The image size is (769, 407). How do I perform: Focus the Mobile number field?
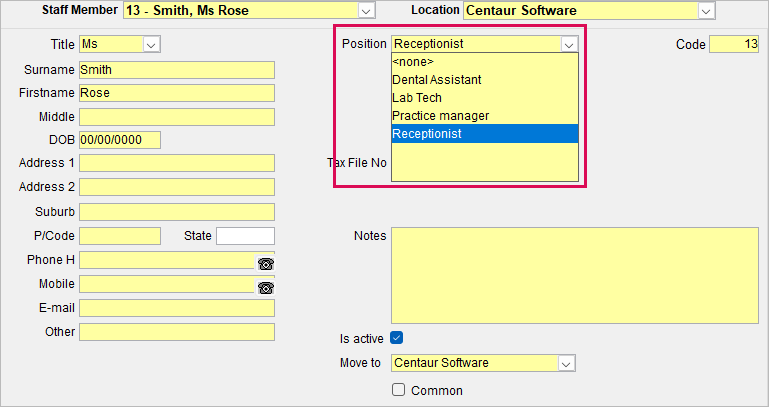click(x=167, y=284)
